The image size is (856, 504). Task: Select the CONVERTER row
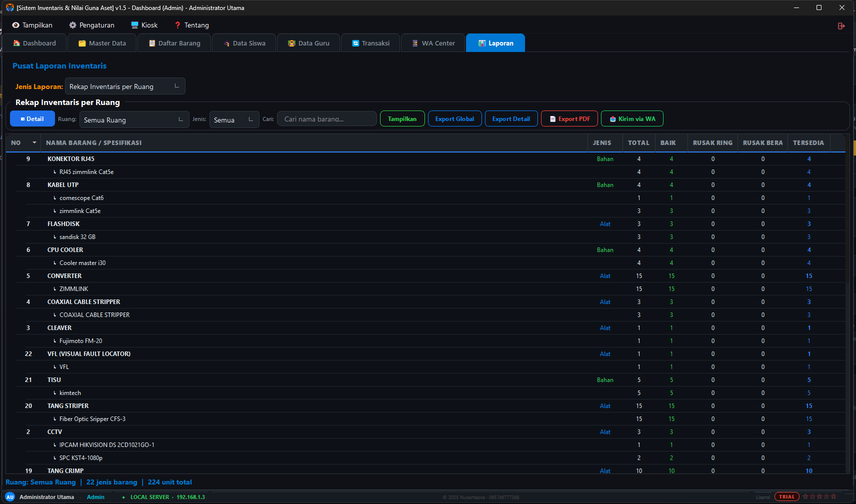(425, 276)
